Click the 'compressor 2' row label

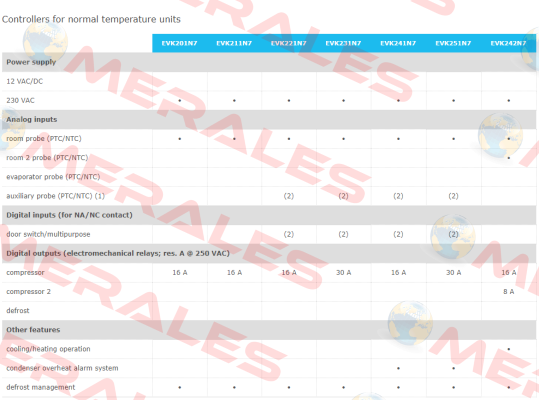pyautogui.click(x=29, y=292)
